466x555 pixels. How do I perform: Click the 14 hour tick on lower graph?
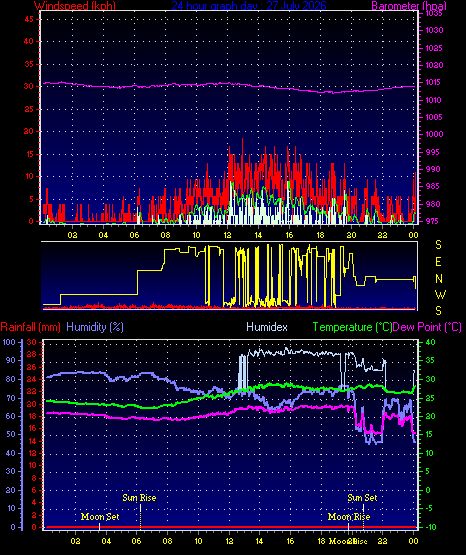tap(259, 541)
